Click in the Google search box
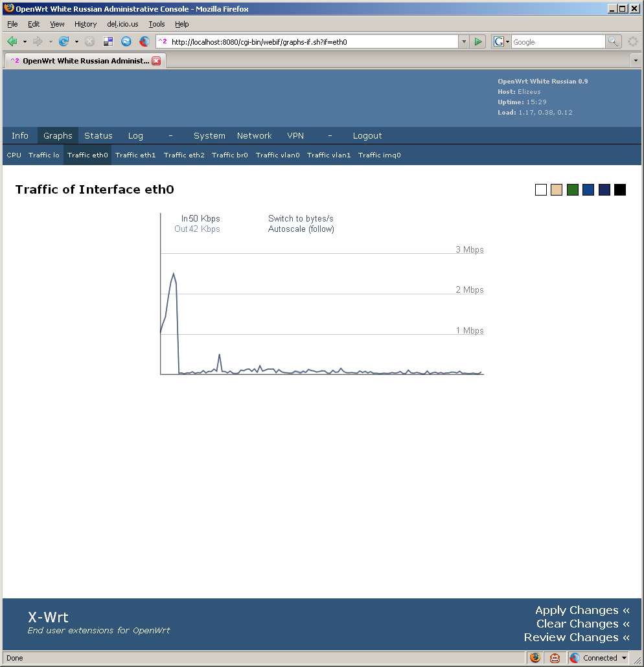 558,41
